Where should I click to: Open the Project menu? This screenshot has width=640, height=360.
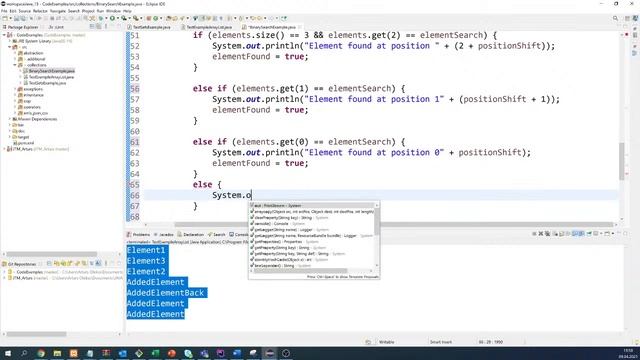pyautogui.click(x=88, y=11)
